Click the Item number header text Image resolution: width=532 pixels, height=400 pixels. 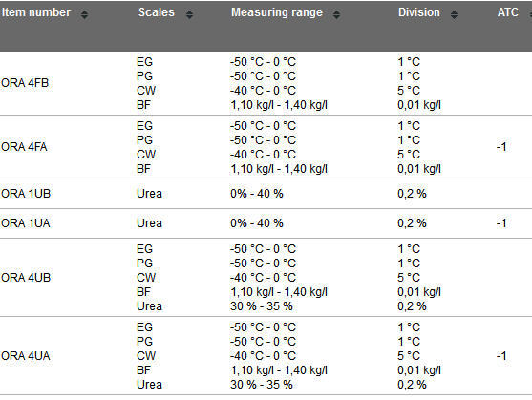pyautogui.click(x=36, y=12)
